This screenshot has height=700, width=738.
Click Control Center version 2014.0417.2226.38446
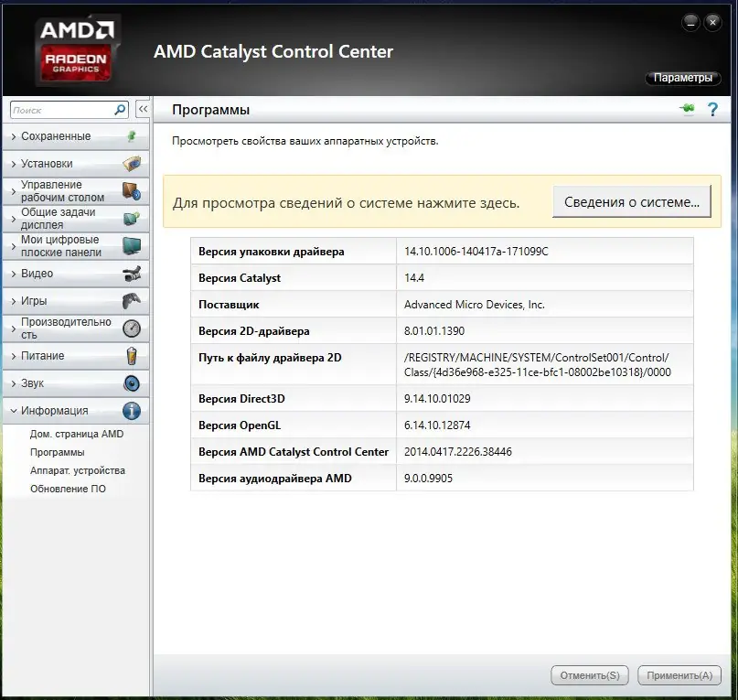[458, 452]
